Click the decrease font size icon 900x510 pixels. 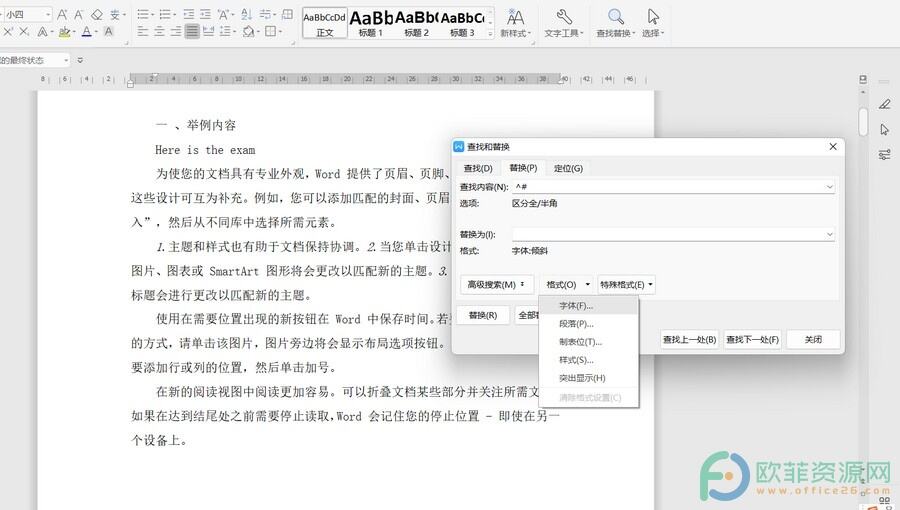79,14
